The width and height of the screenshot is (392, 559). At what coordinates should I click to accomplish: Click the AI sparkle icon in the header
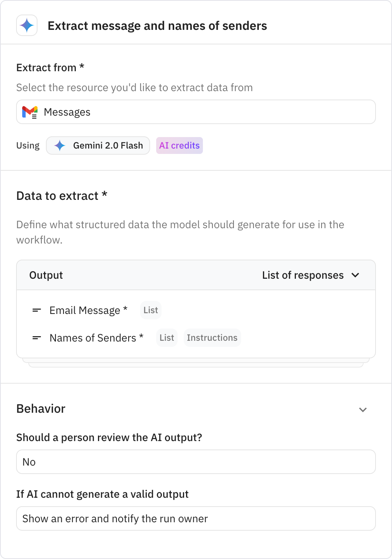(26, 25)
